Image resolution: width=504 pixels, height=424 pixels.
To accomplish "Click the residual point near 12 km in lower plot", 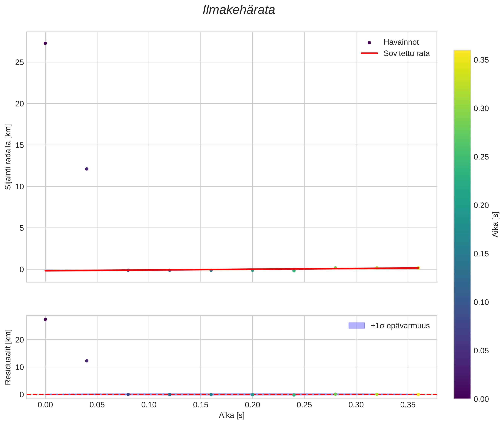I will [x=87, y=361].
